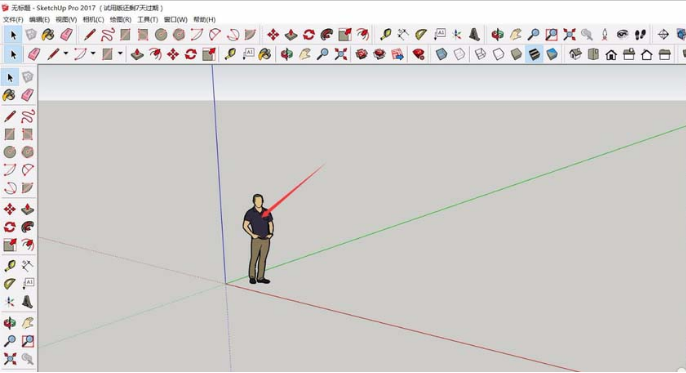
Task: Choose the Position Camera tool
Action: click(605, 35)
